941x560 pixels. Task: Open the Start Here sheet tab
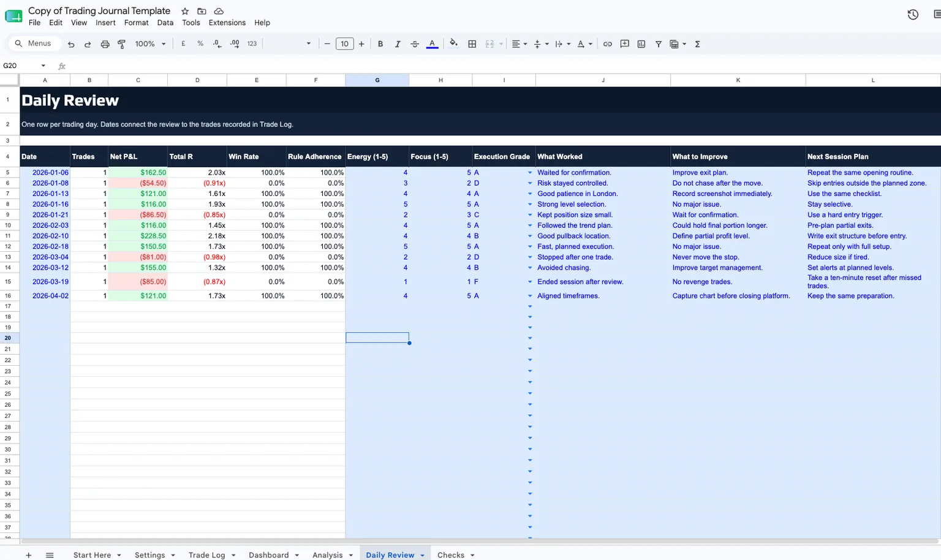coord(92,554)
